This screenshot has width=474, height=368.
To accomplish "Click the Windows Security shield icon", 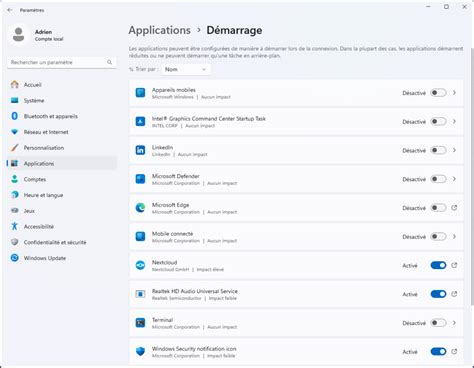I will (140, 351).
